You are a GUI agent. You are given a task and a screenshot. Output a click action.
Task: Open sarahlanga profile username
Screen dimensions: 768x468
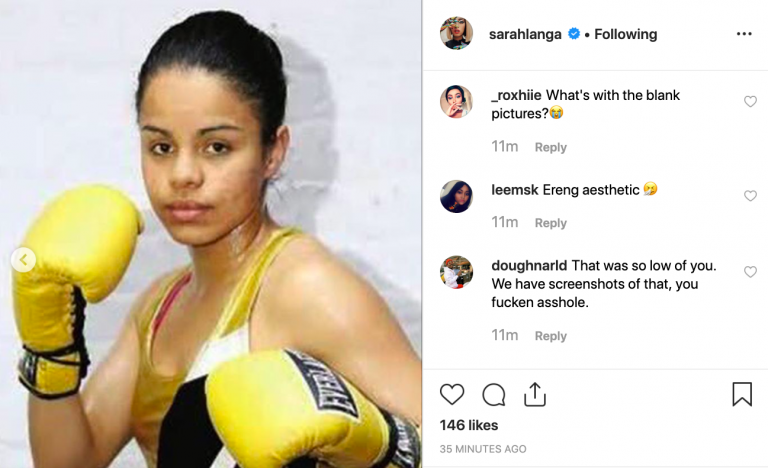pyautogui.click(x=525, y=34)
